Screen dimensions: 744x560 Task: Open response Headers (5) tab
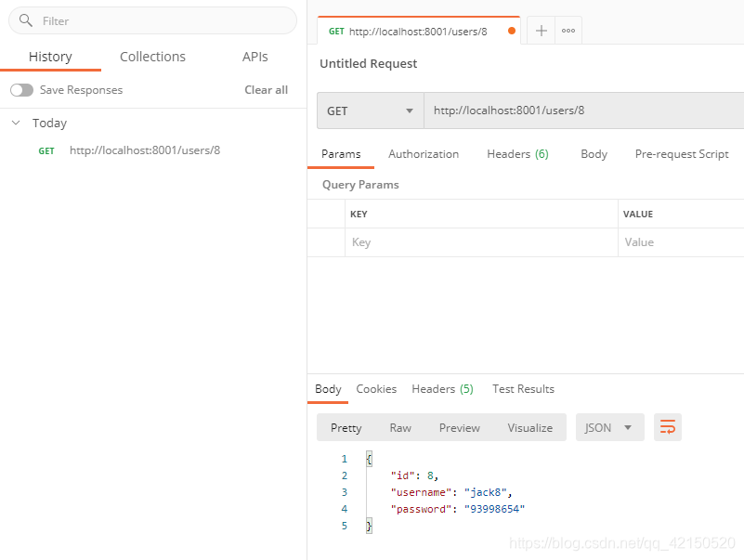(x=442, y=389)
